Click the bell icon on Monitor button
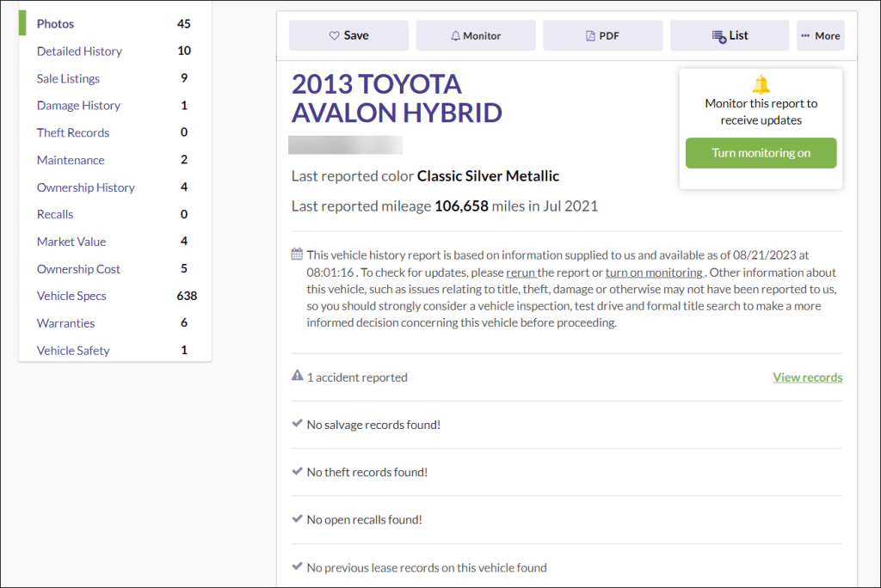Screen dimensions: 881x588 pyautogui.click(x=456, y=36)
